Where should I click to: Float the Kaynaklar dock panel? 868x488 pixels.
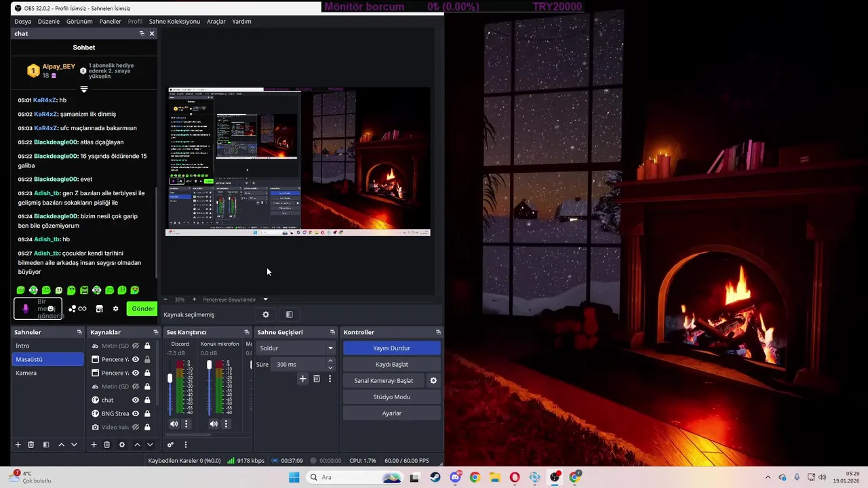click(x=155, y=332)
